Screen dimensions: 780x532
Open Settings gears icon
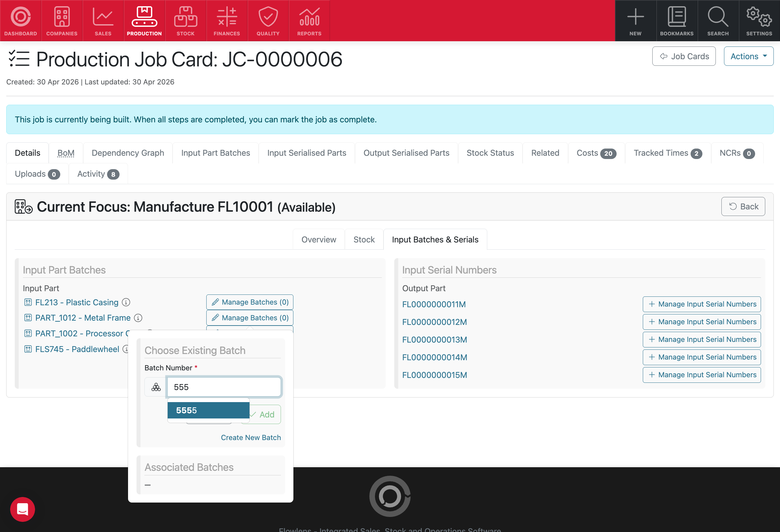(759, 21)
